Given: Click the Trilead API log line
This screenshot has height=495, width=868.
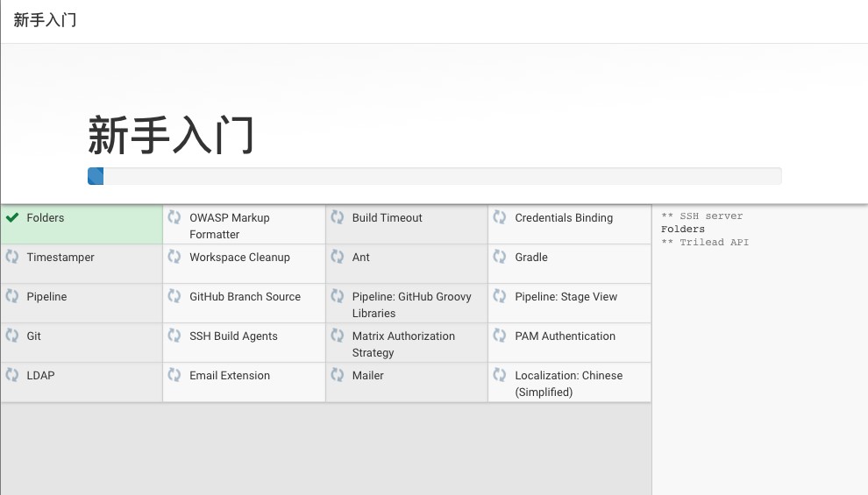Looking at the screenshot, I should point(705,243).
